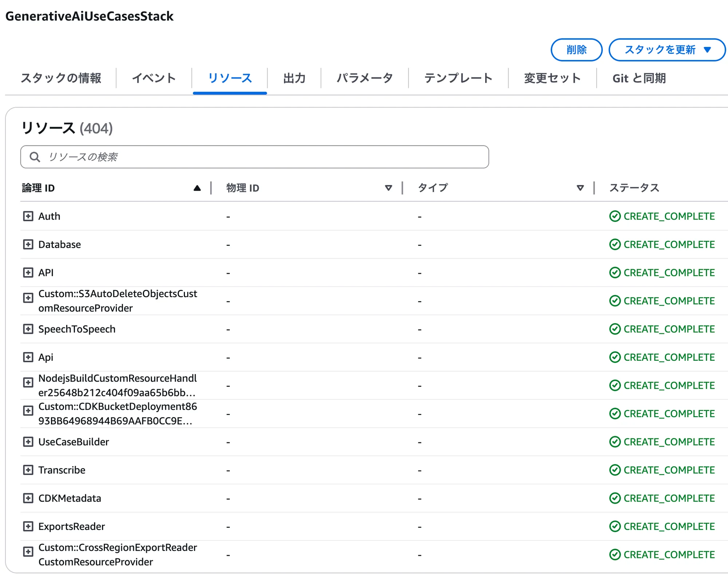Viewport: 728px width, 587px height.
Task: Expand the SpeechToSpeech resource row
Action: point(28,329)
